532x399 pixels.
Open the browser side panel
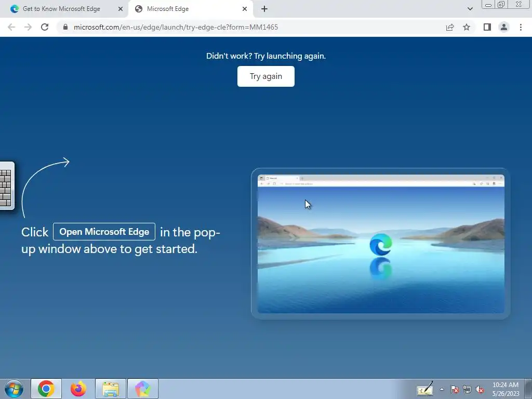pos(487,27)
